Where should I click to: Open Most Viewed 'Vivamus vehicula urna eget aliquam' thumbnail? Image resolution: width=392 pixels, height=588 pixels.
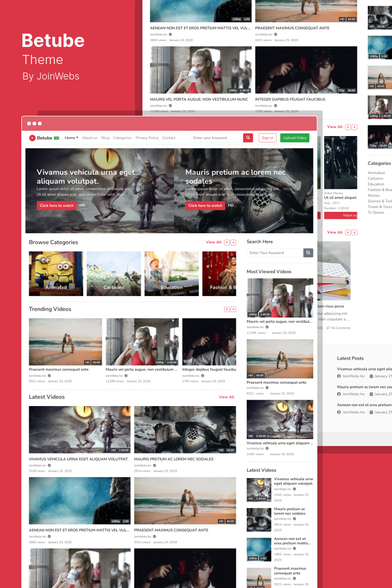(280, 419)
